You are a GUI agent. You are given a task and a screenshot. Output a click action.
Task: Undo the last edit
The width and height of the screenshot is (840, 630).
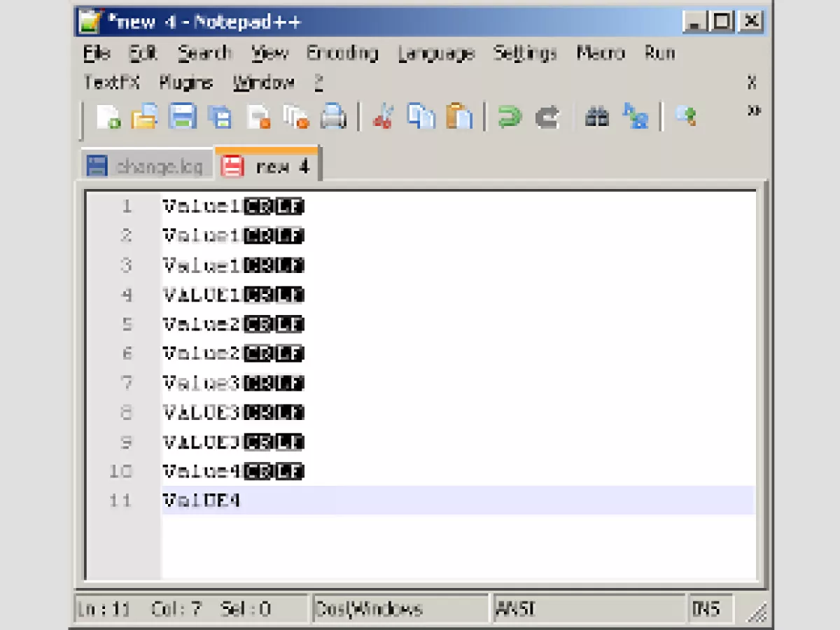click(x=510, y=117)
